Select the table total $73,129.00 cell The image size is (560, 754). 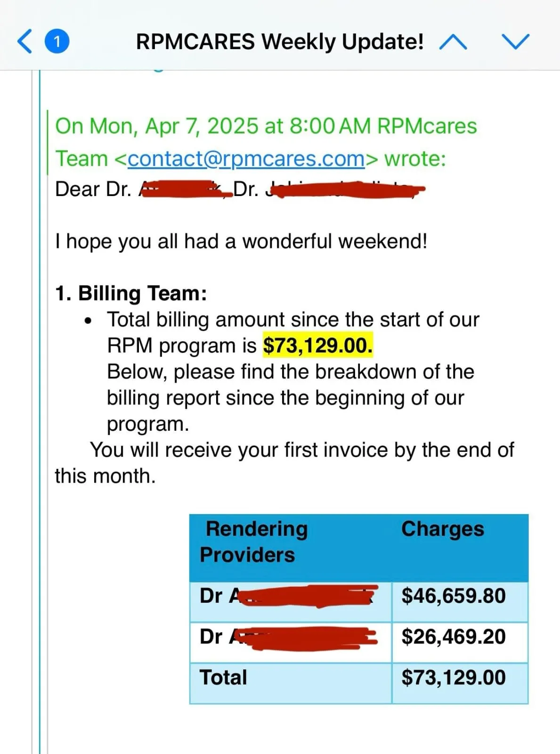point(460,683)
